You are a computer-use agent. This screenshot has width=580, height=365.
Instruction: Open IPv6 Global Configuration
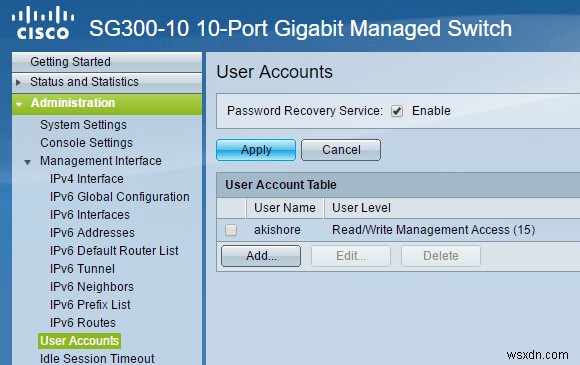(x=119, y=197)
